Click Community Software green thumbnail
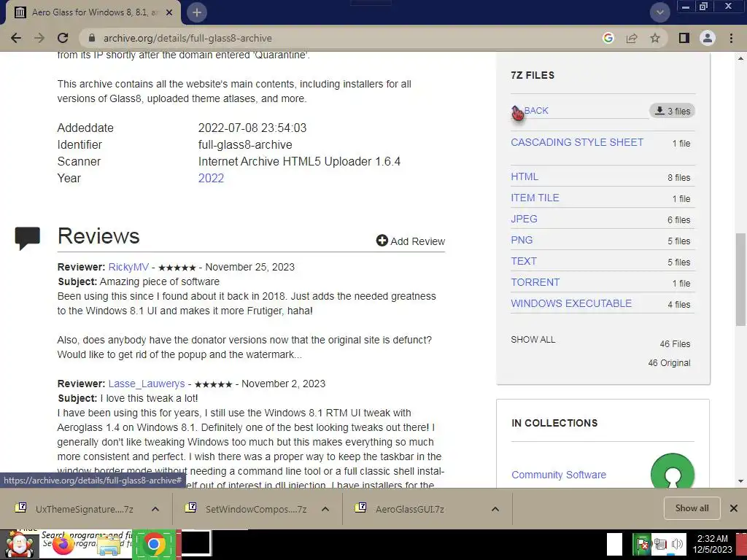This screenshot has height=560, width=747. point(672,470)
